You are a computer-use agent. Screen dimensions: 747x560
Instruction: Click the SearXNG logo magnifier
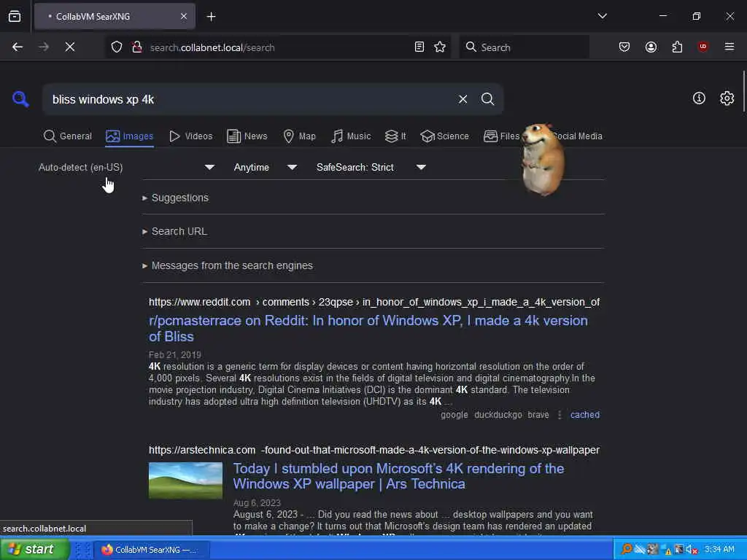coord(20,99)
